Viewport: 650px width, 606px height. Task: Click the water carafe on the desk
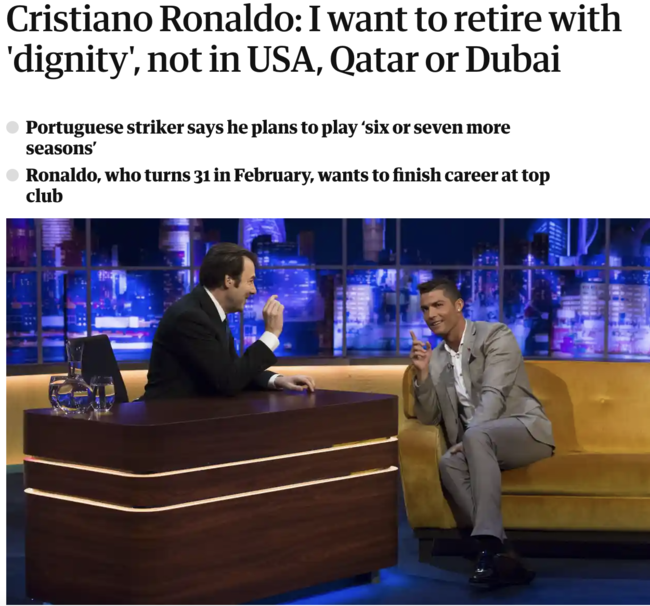coord(69,376)
